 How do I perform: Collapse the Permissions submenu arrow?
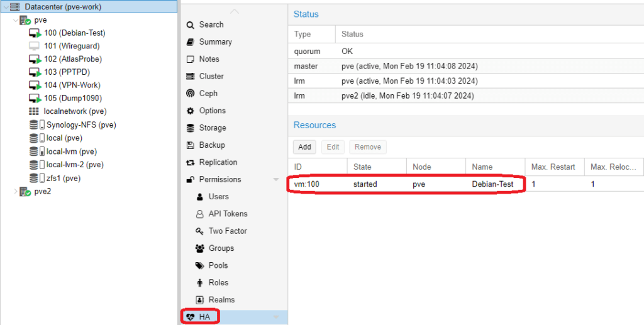coord(276,180)
